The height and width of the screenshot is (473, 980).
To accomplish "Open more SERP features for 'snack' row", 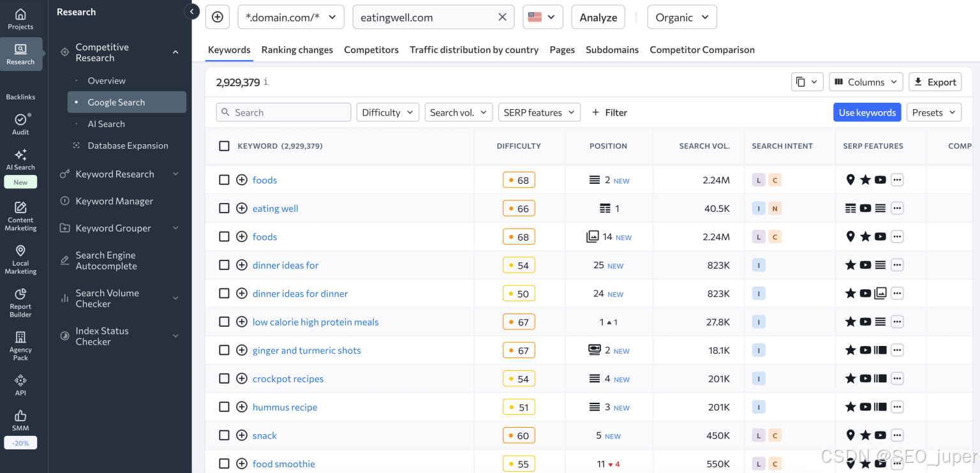I will pos(897,435).
